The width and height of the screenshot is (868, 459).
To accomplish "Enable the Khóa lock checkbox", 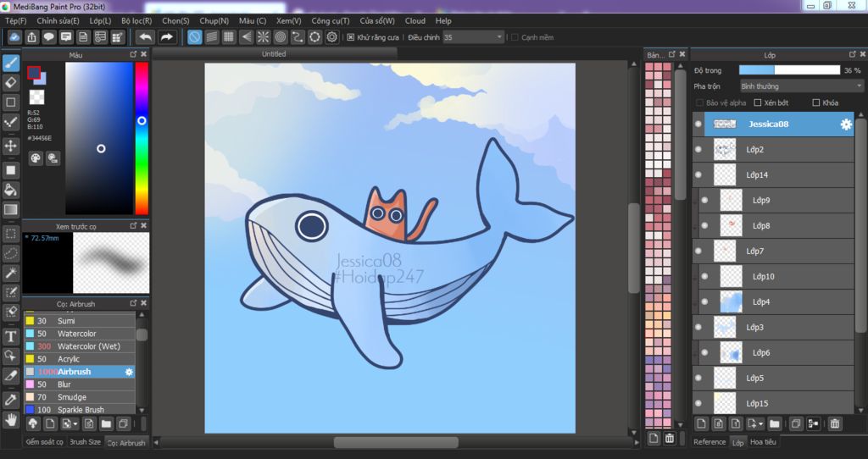I will point(816,102).
